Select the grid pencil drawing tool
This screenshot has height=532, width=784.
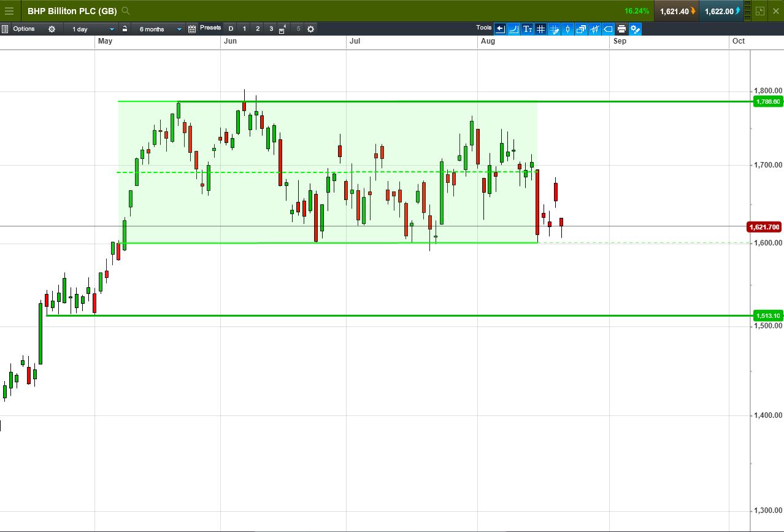coord(554,29)
